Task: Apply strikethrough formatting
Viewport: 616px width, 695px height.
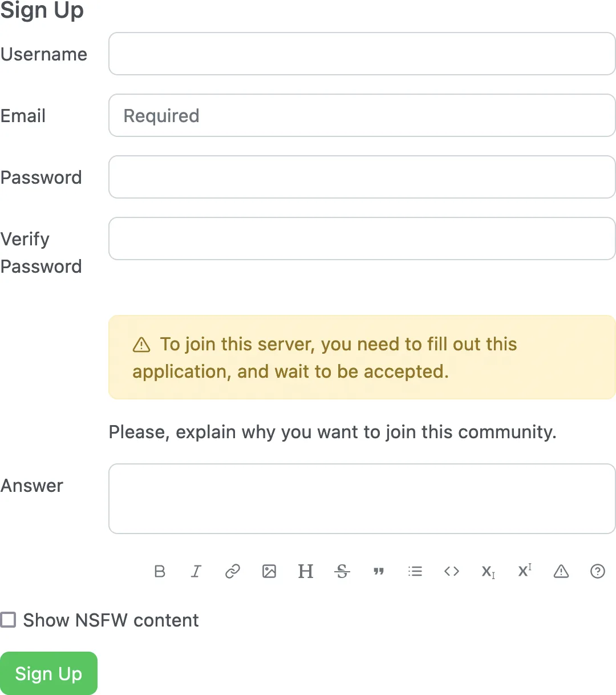Action: click(x=342, y=571)
